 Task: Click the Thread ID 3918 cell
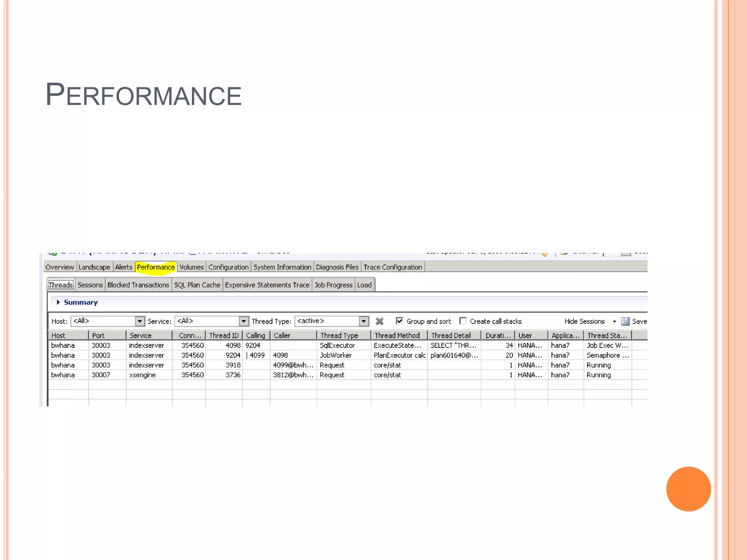(224, 365)
